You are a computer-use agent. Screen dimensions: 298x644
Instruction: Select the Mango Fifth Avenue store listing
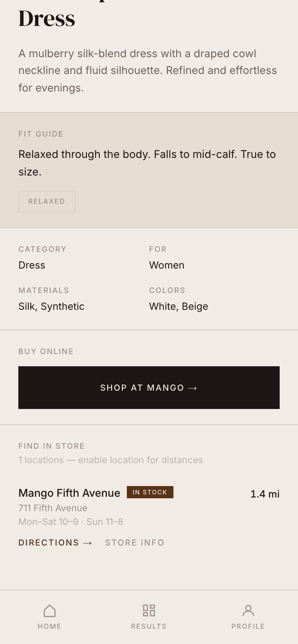(69, 493)
